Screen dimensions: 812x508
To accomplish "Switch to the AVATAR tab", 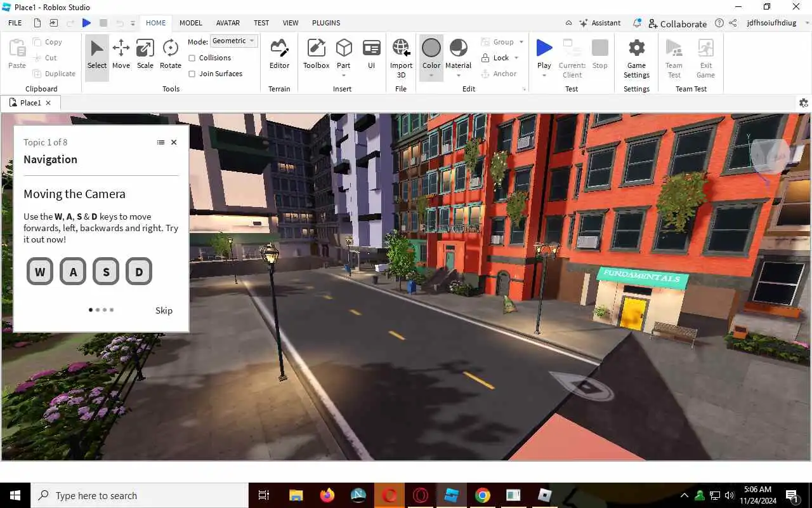I will pos(228,23).
